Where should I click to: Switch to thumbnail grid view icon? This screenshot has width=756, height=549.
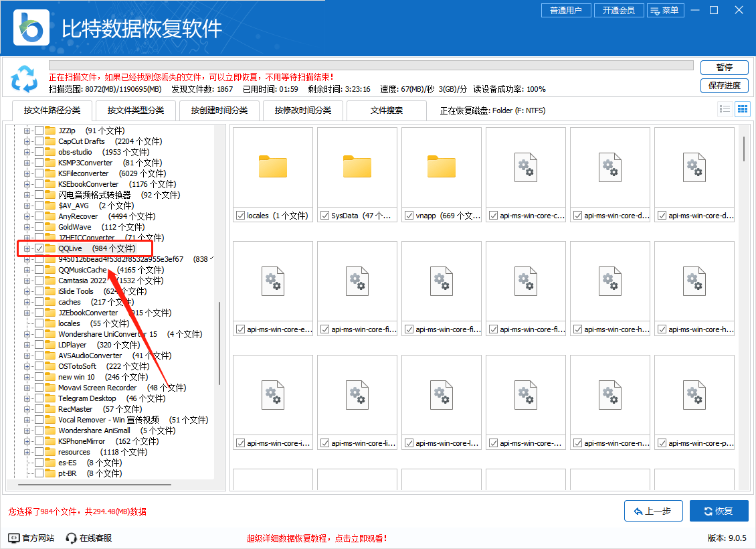[743, 109]
